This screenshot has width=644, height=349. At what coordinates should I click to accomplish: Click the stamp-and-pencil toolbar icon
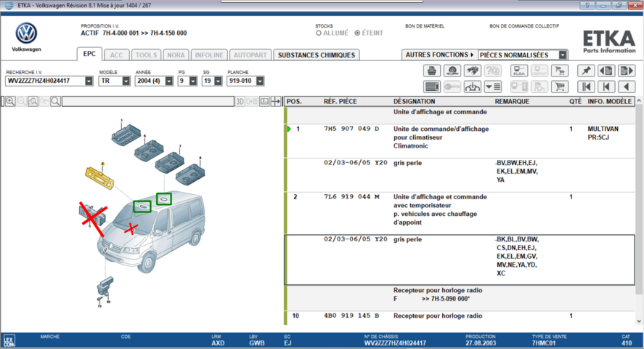point(452,71)
